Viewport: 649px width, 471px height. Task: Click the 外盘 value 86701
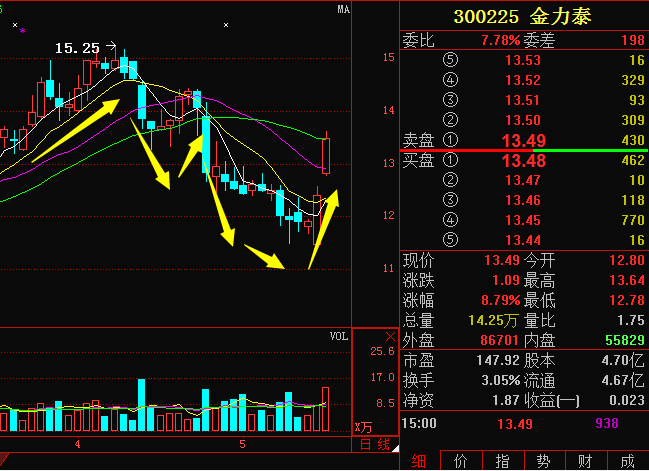click(x=500, y=340)
